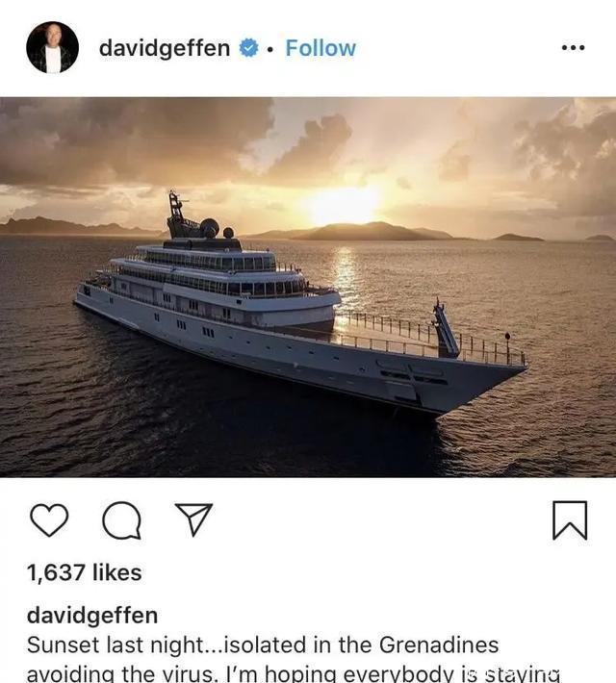Screen dimensions: 616x683
Task: Click the word 'Grenadines' in the caption
Action: click(x=439, y=645)
